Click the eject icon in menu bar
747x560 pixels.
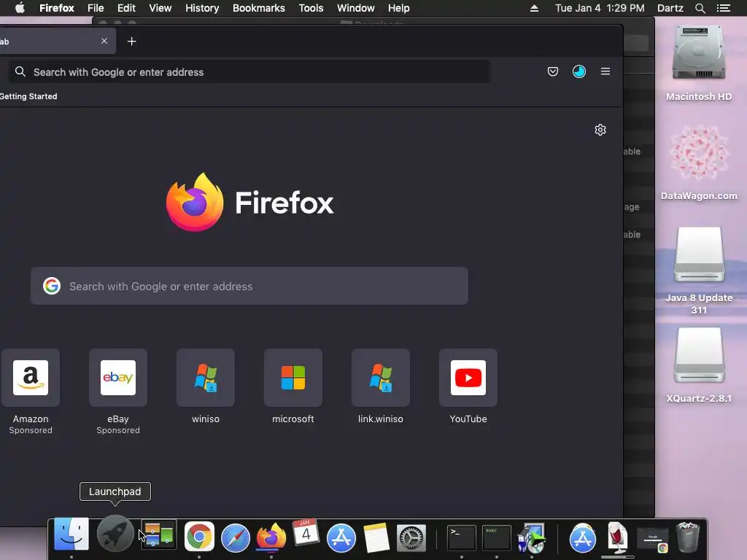click(534, 8)
